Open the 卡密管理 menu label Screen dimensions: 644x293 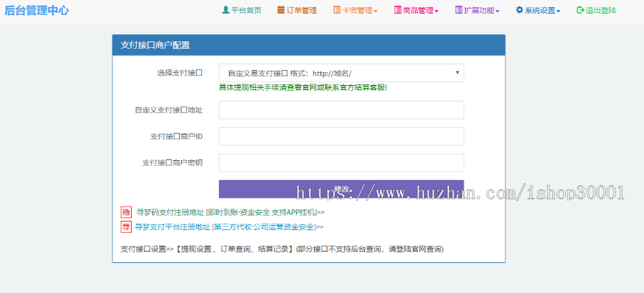(x=357, y=11)
